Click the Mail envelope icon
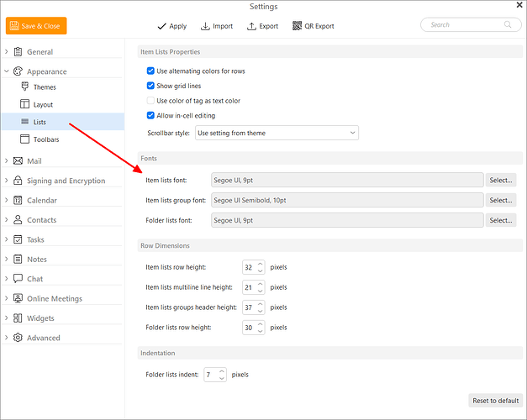This screenshot has width=527, height=420. [18, 160]
